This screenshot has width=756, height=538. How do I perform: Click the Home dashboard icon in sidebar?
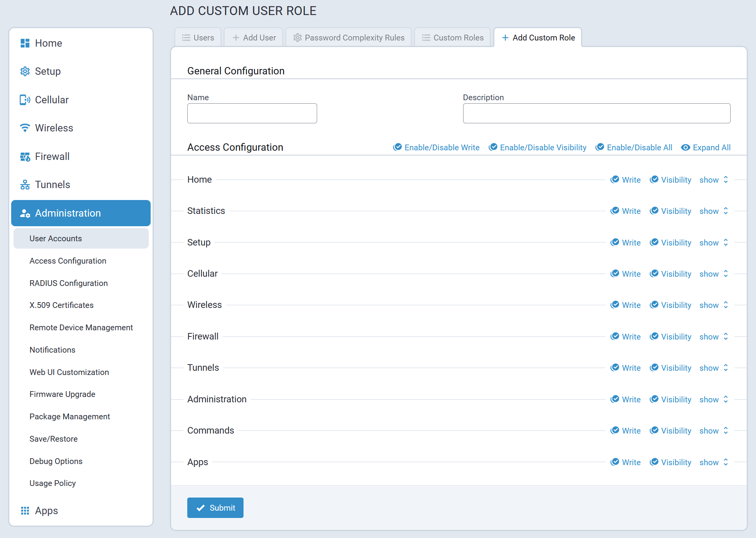click(x=25, y=43)
